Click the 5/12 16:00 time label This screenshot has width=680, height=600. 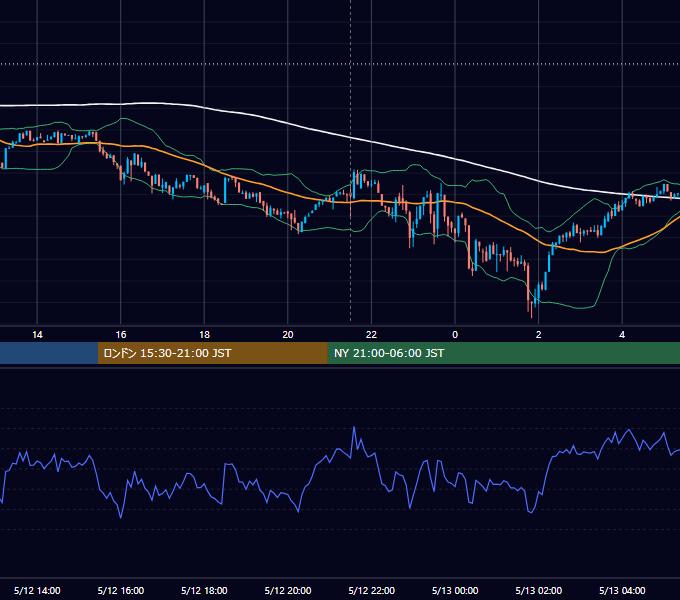tap(121, 590)
